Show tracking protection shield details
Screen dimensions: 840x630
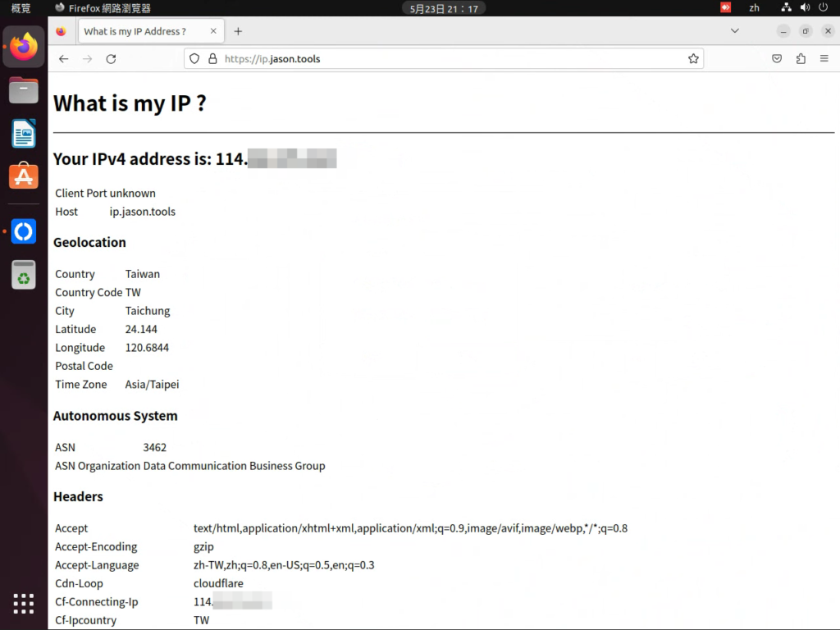[194, 59]
